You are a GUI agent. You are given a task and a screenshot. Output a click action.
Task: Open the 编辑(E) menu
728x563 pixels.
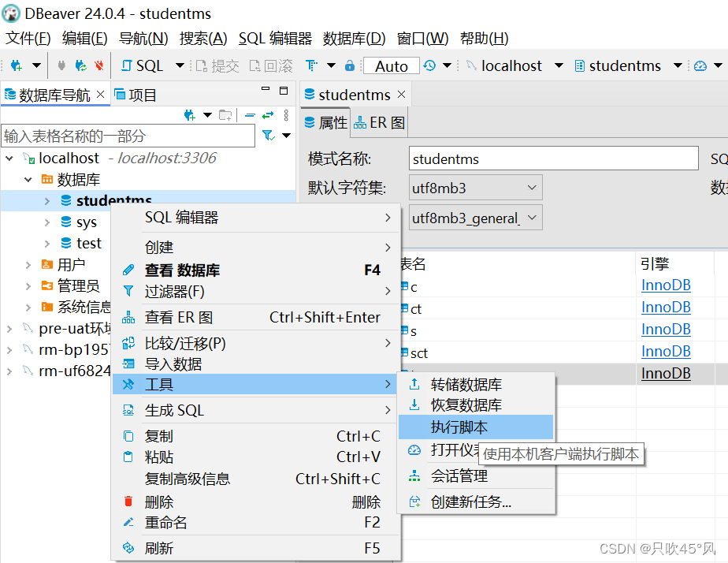84,38
